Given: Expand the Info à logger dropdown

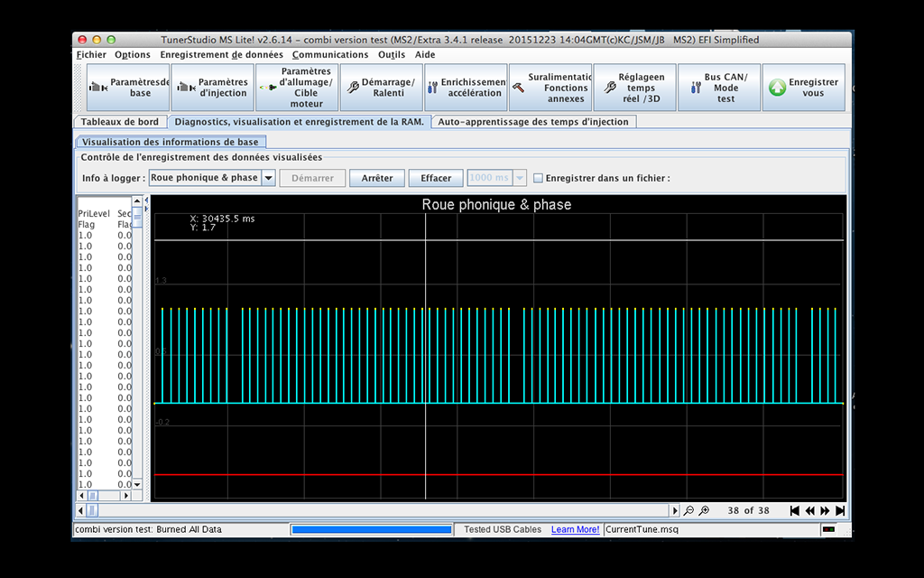Looking at the screenshot, I should [x=268, y=178].
